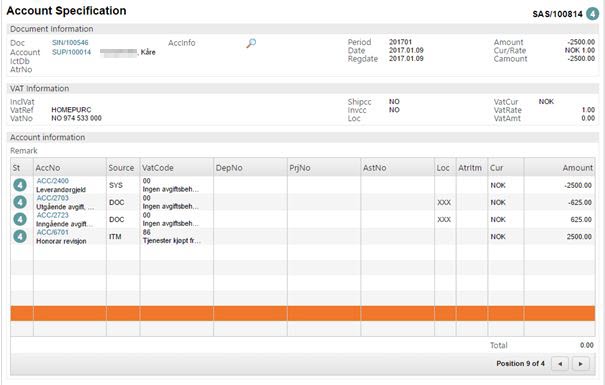Click the AccInfo magnifier search icon

click(x=251, y=43)
